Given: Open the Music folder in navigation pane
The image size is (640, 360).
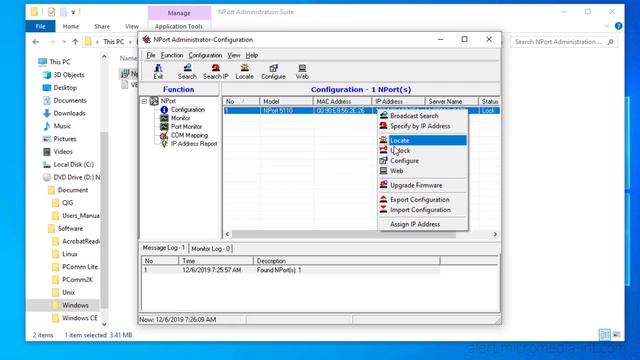Looking at the screenshot, I should point(62,126).
